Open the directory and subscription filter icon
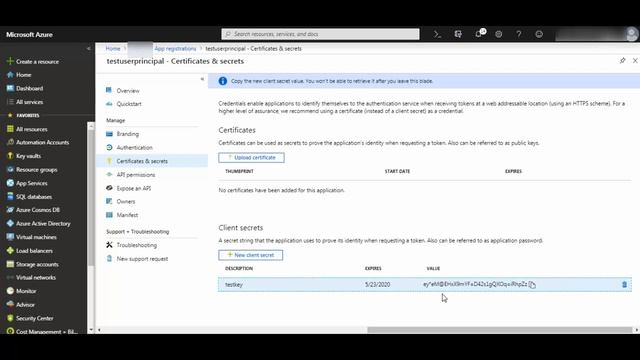The image size is (640, 360). pos(458,34)
